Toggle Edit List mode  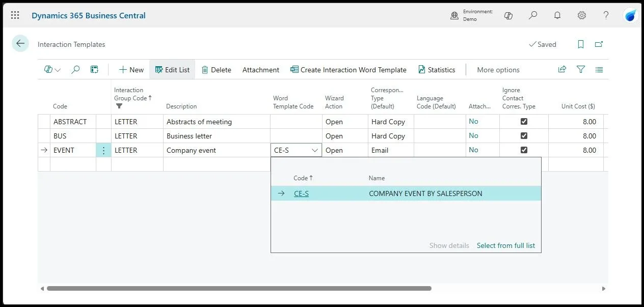click(x=172, y=70)
